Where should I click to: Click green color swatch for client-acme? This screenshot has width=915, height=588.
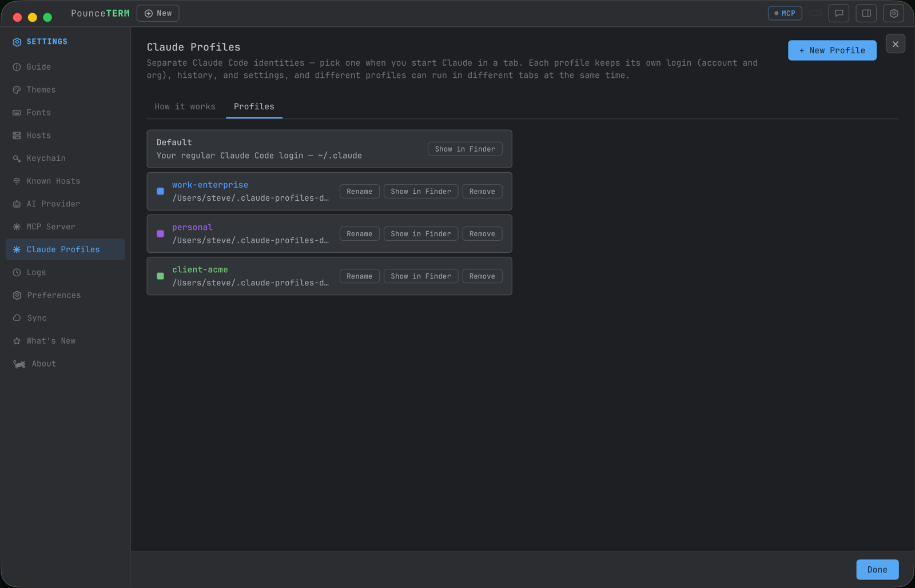point(161,276)
